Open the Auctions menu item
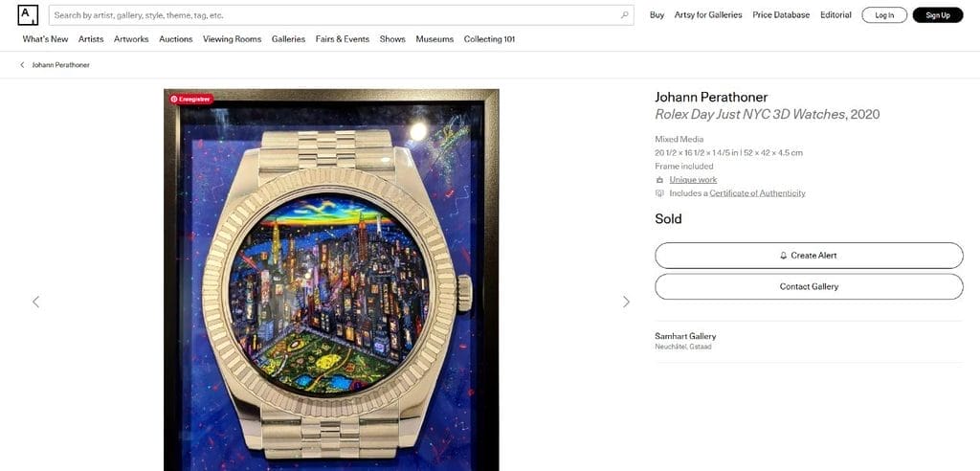This screenshot has width=980, height=471. pyautogui.click(x=176, y=39)
